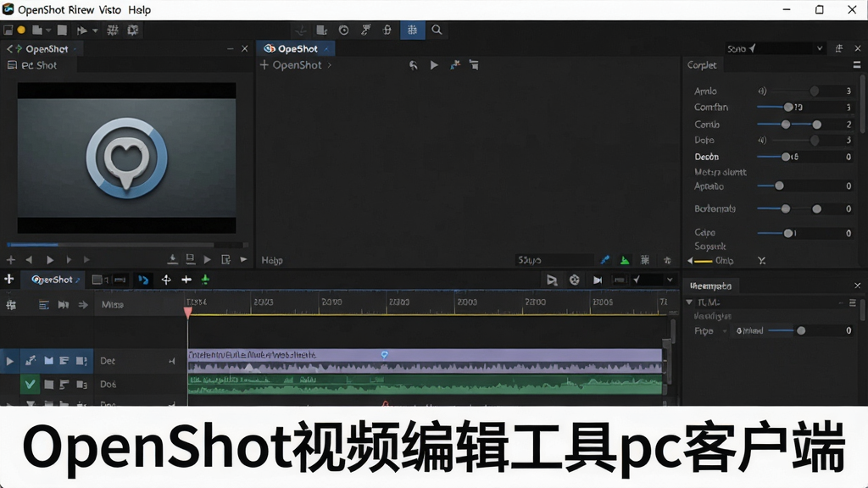The height and width of the screenshot is (488, 868).
Task: Open the dropdown arrow next to top toolbar play icon
Action: (95, 30)
